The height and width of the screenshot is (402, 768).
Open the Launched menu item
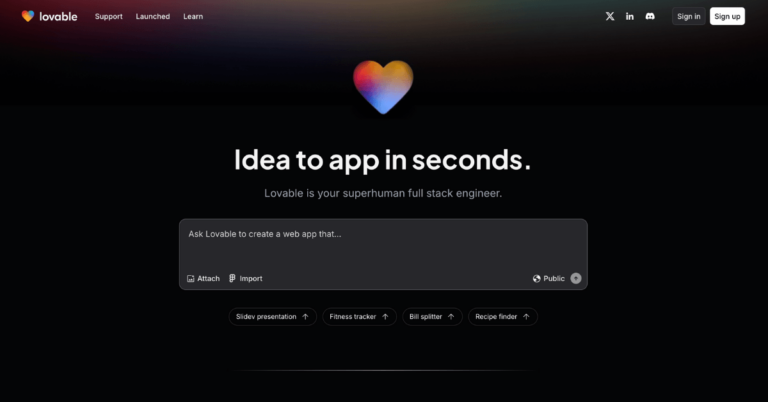click(x=153, y=16)
